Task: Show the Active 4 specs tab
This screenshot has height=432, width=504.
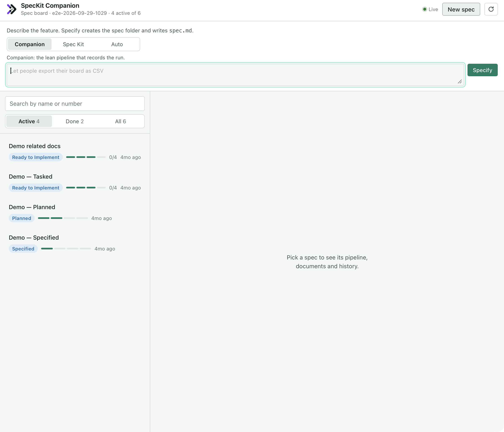Action: click(x=29, y=121)
